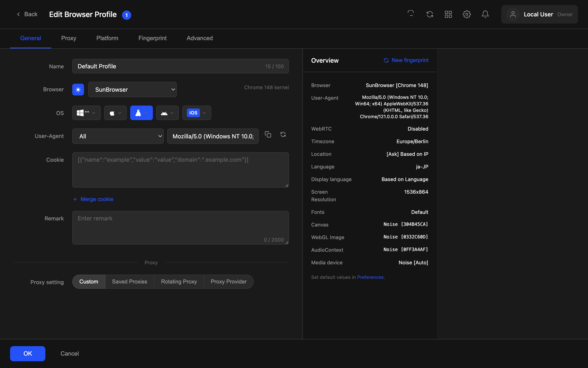
Task: Switch to the General tab
Action: [x=30, y=38]
